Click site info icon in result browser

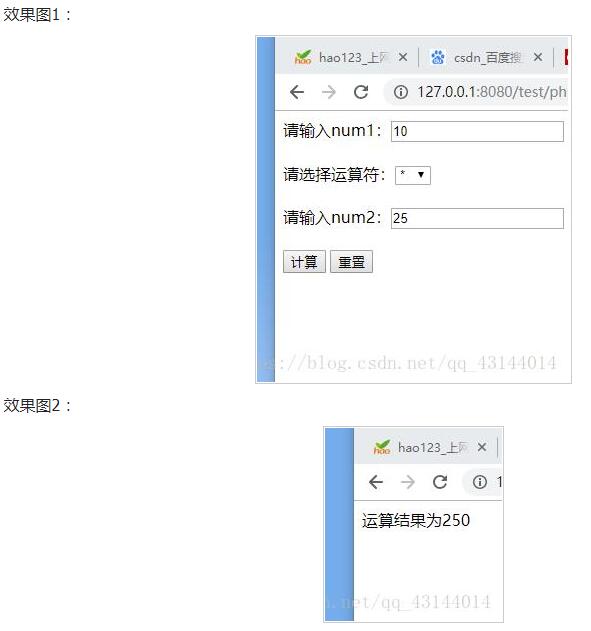coord(480,482)
